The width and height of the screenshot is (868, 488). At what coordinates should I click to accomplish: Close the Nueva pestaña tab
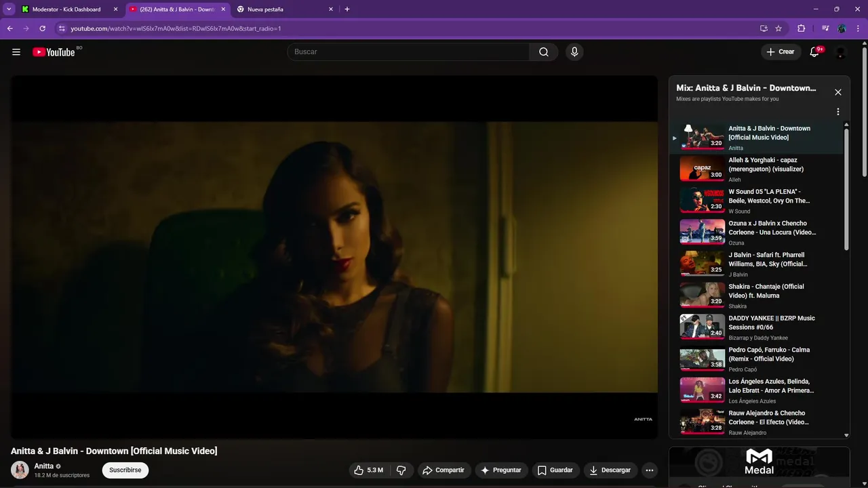[331, 9]
